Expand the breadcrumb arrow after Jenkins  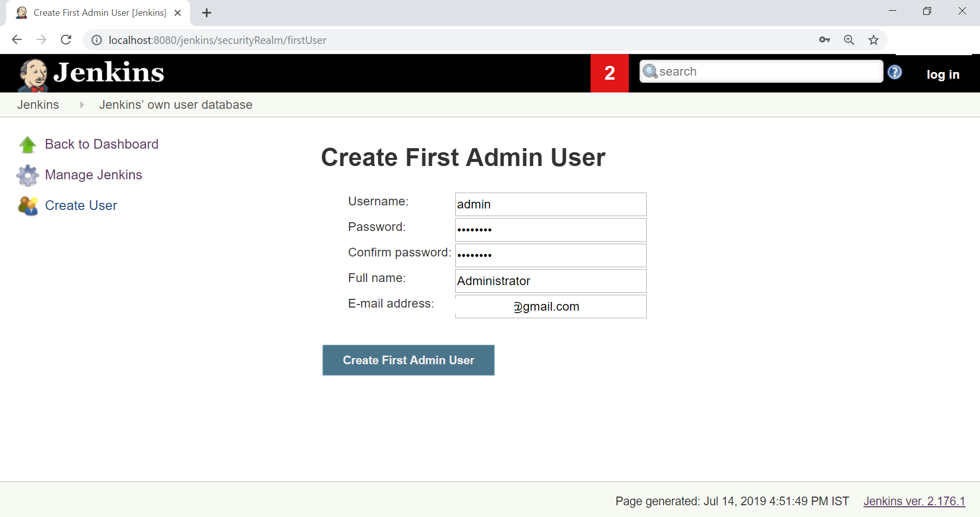82,105
